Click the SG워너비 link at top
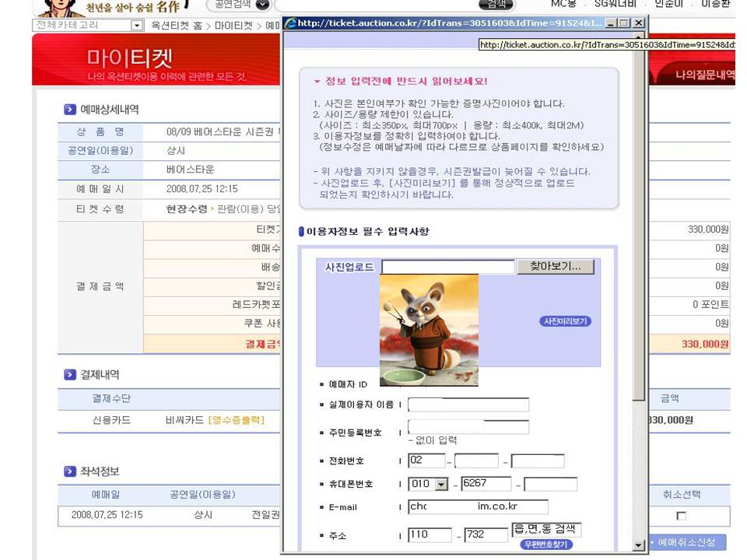The width and height of the screenshot is (747, 560). [615, 4]
